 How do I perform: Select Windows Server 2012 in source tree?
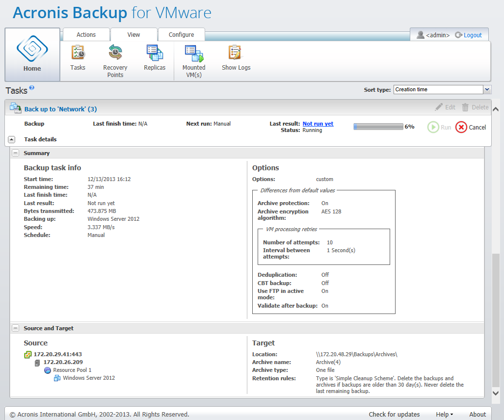(89, 378)
